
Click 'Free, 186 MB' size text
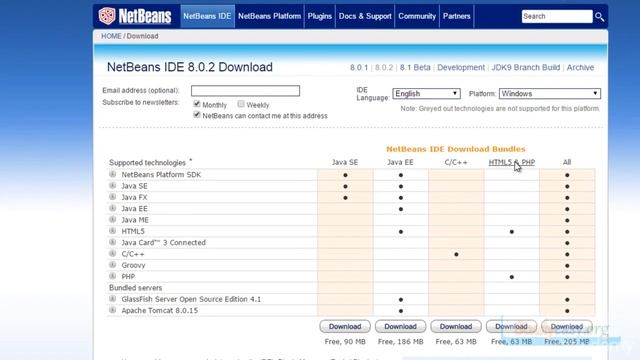point(400,342)
